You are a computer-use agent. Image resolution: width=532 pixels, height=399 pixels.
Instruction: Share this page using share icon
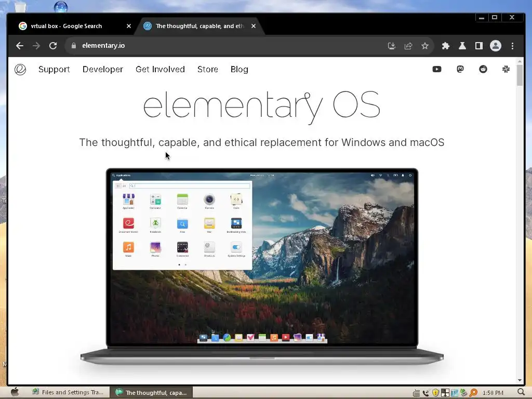pyautogui.click(x=408, y=46)
